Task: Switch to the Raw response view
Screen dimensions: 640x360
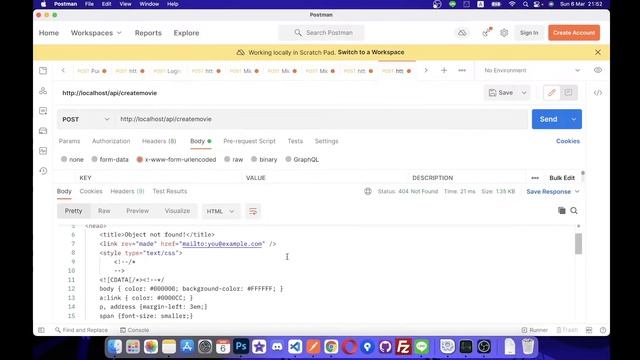Action: 104,211
